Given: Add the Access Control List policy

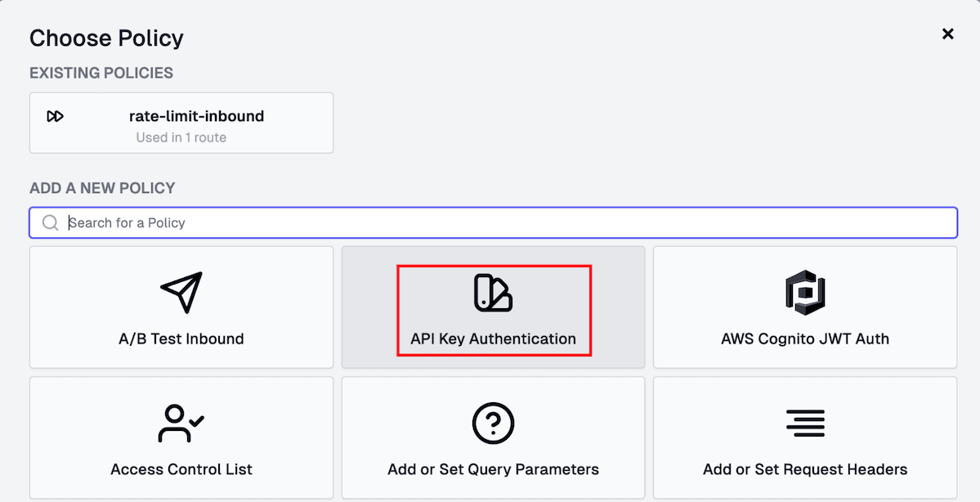Looking at the screenshot, I should coord(181,437).
